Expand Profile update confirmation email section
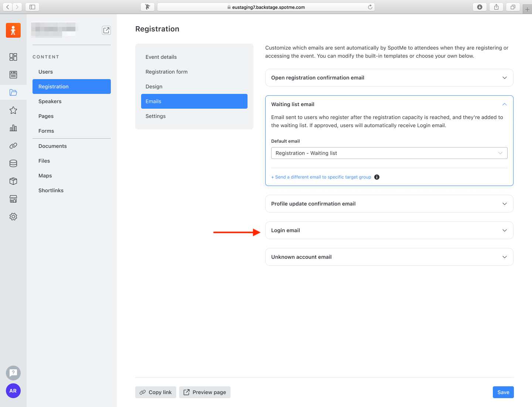The width and height of the screenshot is (532, 407). point(389,204)
